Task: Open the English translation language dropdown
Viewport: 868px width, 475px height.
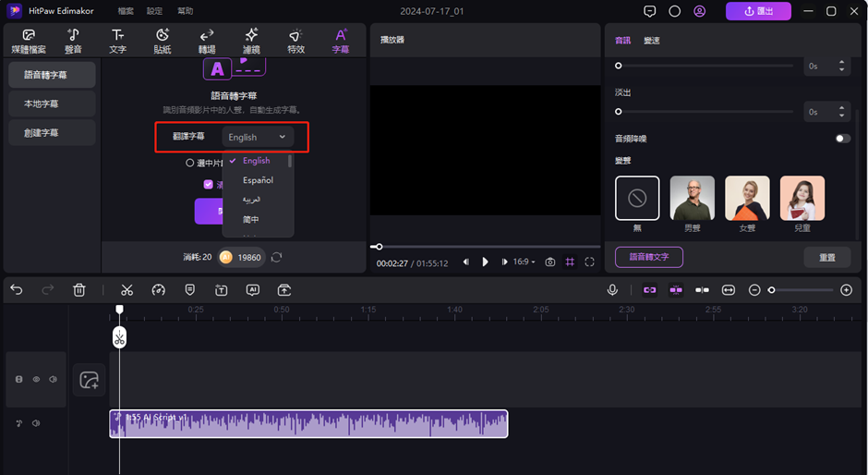Action: (258, 137)
